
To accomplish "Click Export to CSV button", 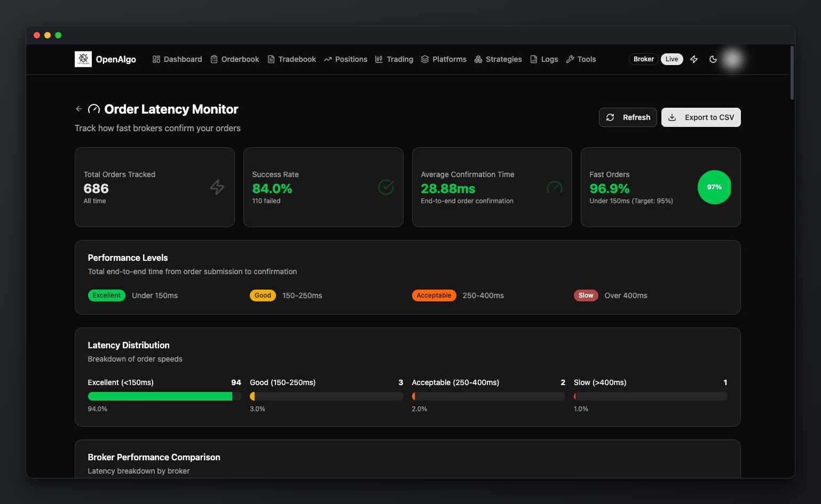I will point(701,117).
